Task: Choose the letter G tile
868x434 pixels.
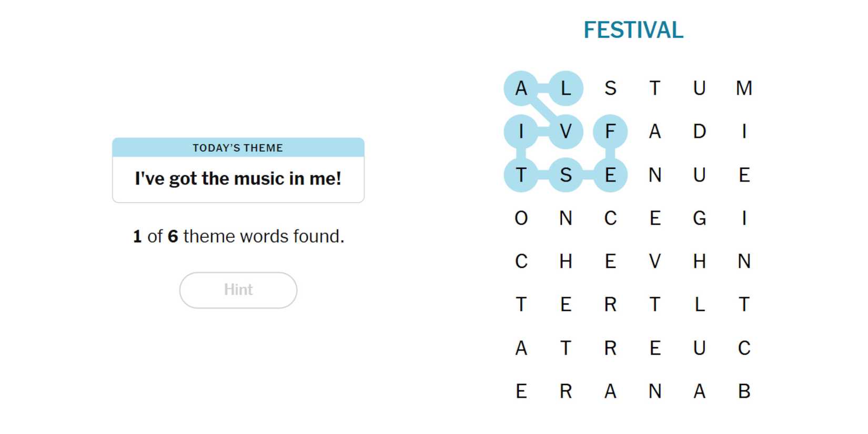Action: 699,218
